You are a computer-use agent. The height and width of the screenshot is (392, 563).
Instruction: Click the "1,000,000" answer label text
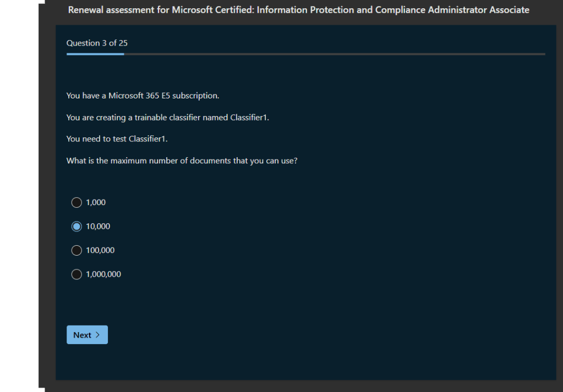click(103, 274)
